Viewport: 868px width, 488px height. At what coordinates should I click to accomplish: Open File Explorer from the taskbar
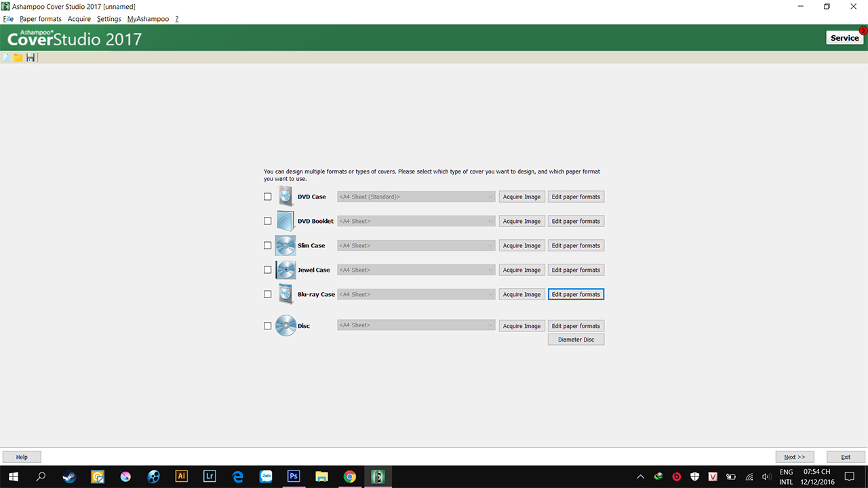321,476
